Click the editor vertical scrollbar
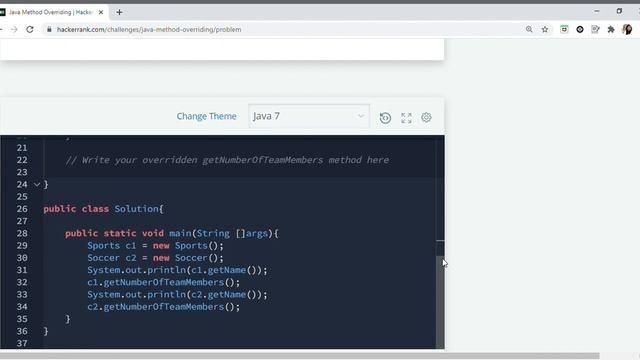The width and height of the screenshot is (640, 360). (440, 302)
